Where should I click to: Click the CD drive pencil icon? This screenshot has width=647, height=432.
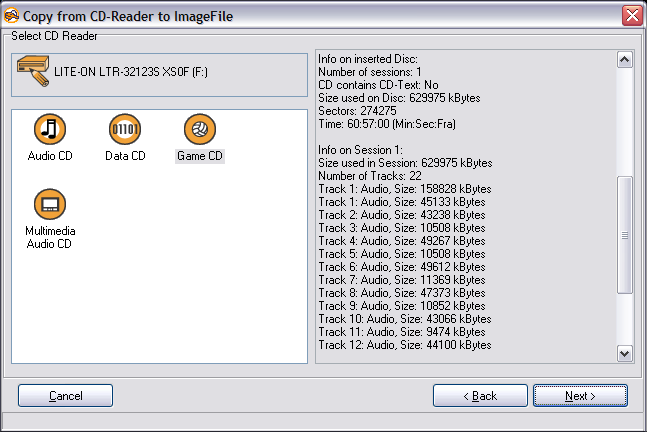tap(33, 71)
